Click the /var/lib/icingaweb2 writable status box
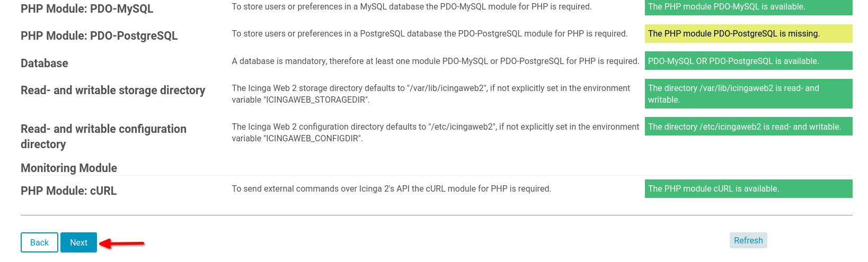The width and height of the screenshot is (868, 262). pyautogui.click(x=748, y=94)
